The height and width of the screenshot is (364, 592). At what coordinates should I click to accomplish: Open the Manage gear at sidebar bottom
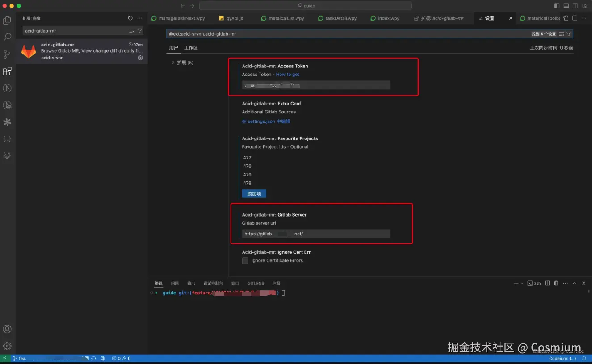(7, 346)
